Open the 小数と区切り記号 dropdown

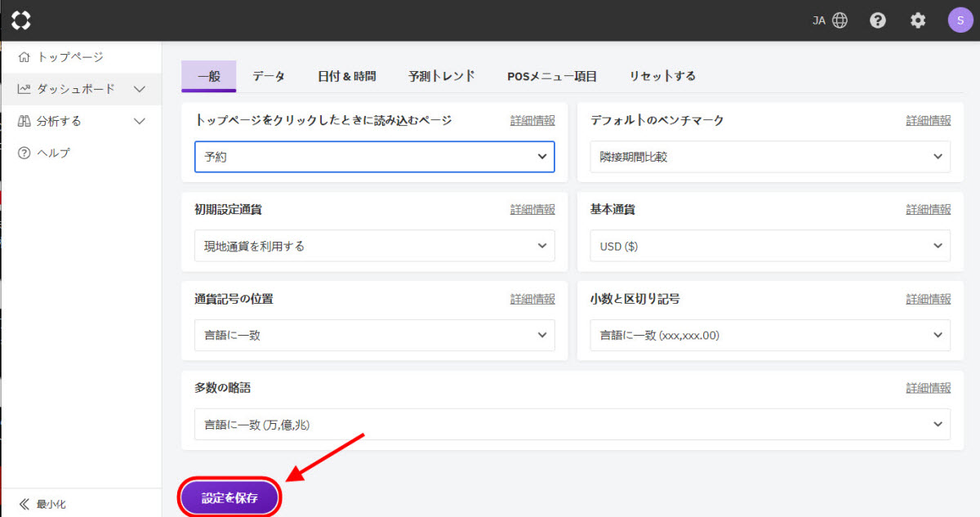(x=770, y=335)
